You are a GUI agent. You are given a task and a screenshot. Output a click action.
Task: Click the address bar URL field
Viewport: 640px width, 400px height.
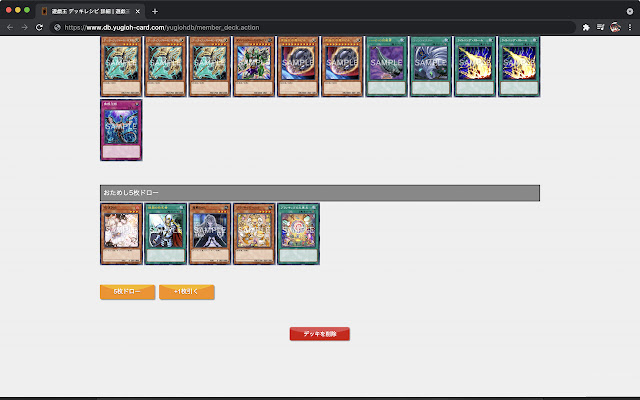click(313, 27)
